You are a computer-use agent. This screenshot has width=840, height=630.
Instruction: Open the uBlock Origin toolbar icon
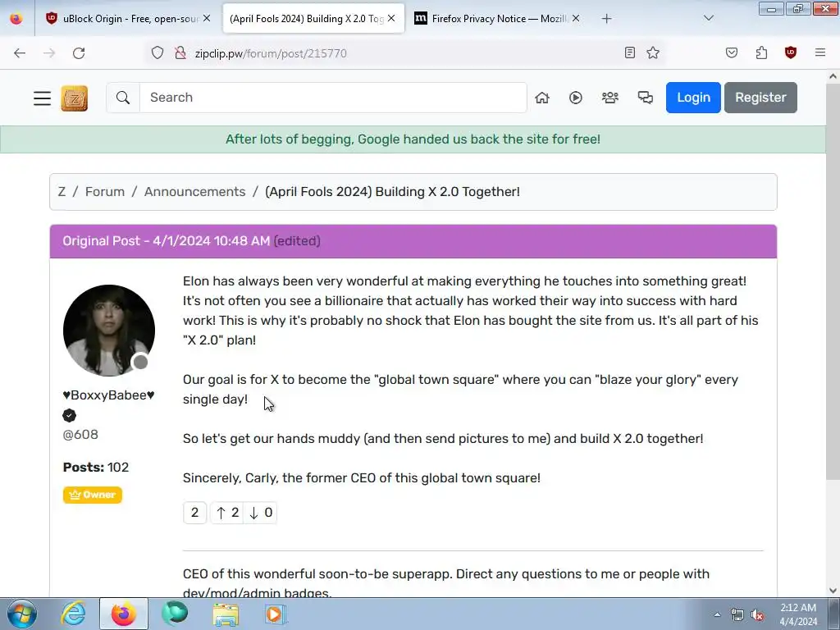(x=790, y=52)
